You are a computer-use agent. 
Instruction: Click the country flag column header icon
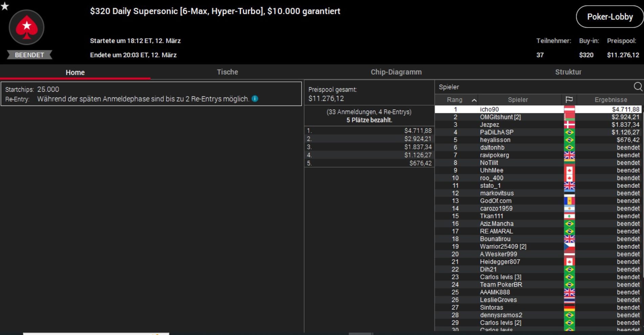click(569, 99)
